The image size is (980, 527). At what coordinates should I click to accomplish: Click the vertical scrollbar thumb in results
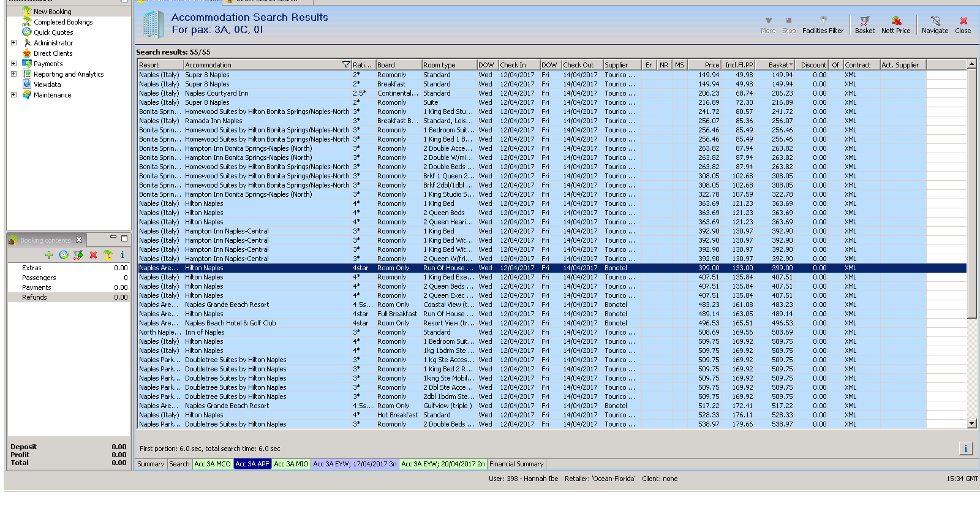tap(972, 194)
